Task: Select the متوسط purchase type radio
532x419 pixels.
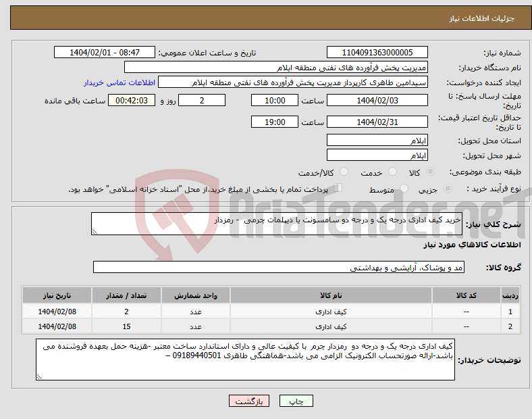Action: coord(404,188)
